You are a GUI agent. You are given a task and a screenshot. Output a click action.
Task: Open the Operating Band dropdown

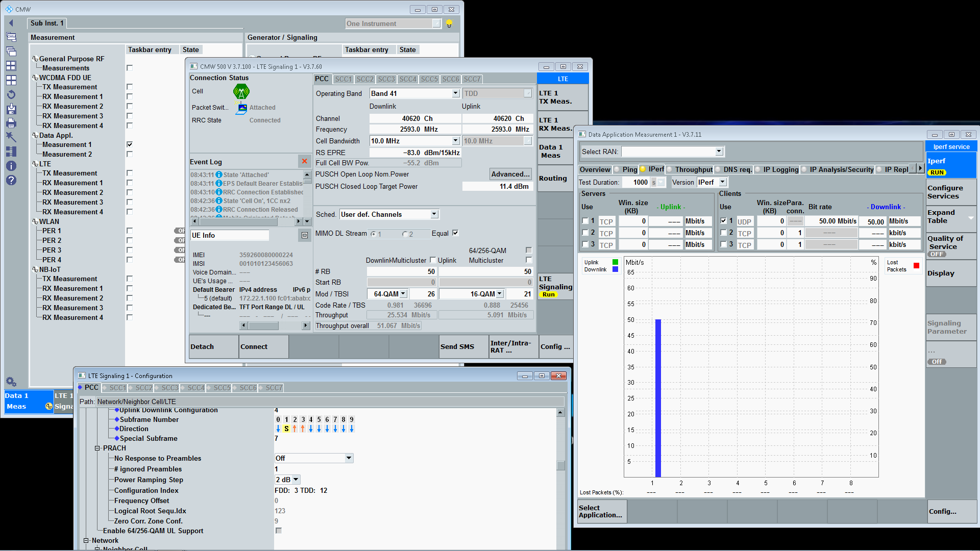point(455,93)
